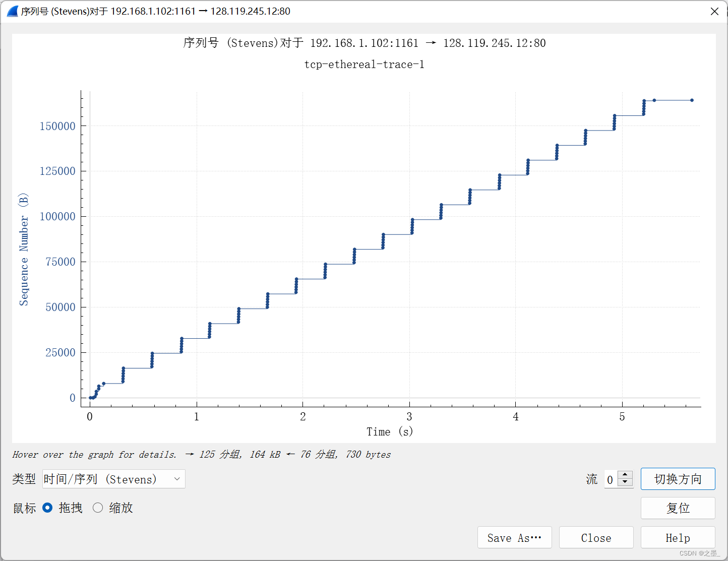
Task: Select the 缩放 (zoom) mouse mode radio
Action: pyautogui.click(x=98, y=508)
